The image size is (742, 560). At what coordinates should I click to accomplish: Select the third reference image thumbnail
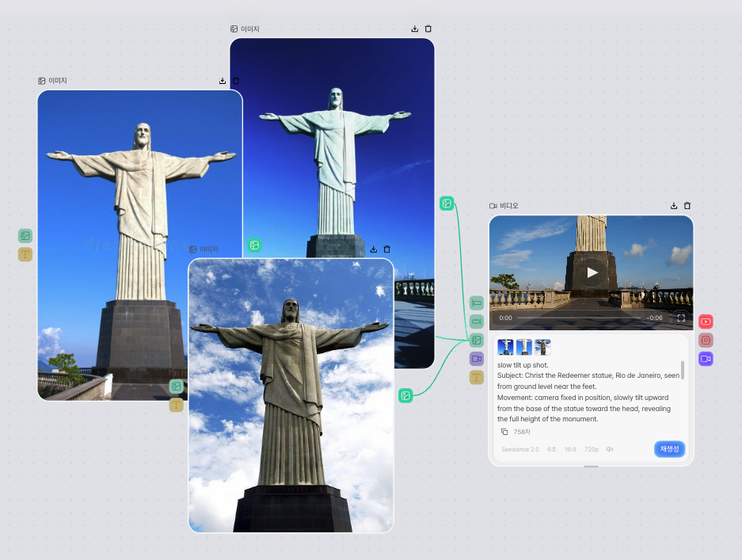click(x=542, y=347)
